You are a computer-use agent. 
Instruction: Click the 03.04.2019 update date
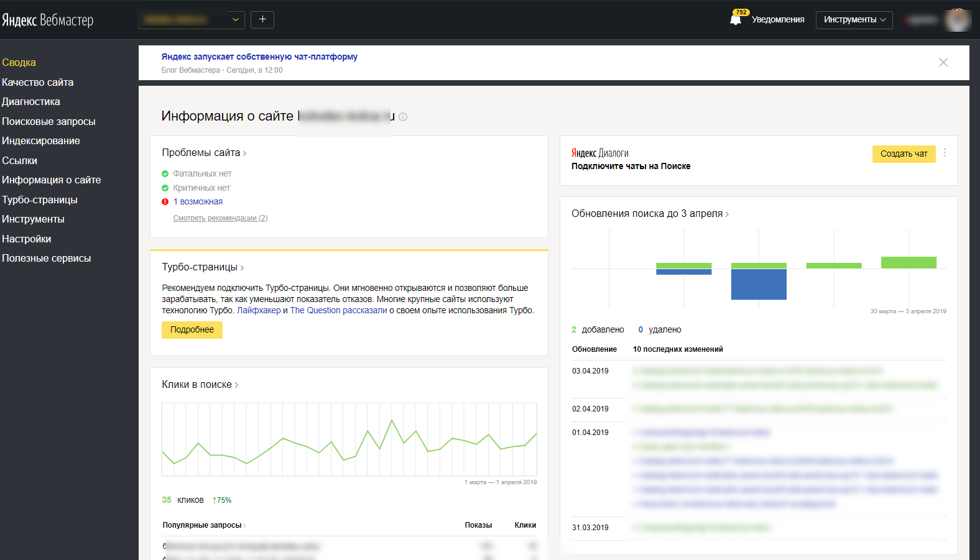pyautogui.click(x=590, y=371)
